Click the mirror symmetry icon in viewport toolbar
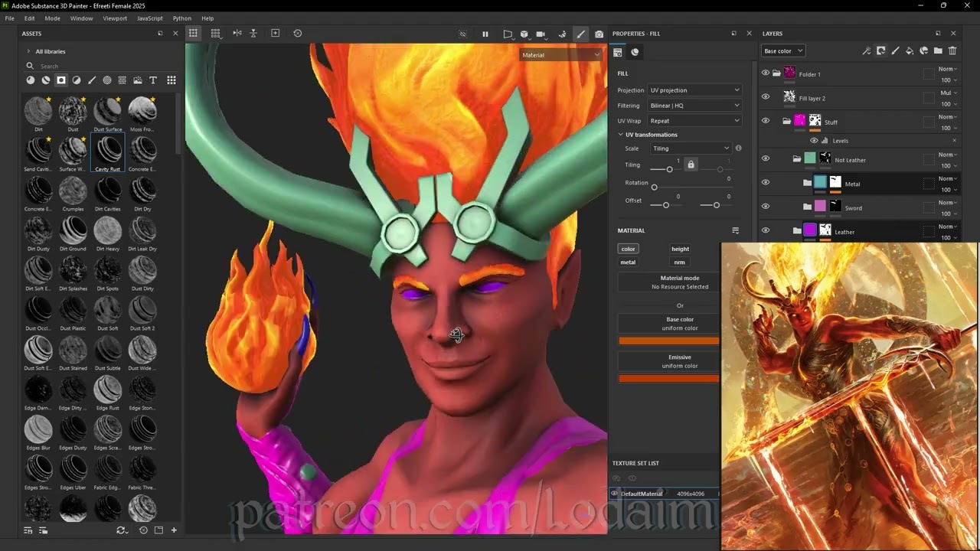 [x=237, y=33]
